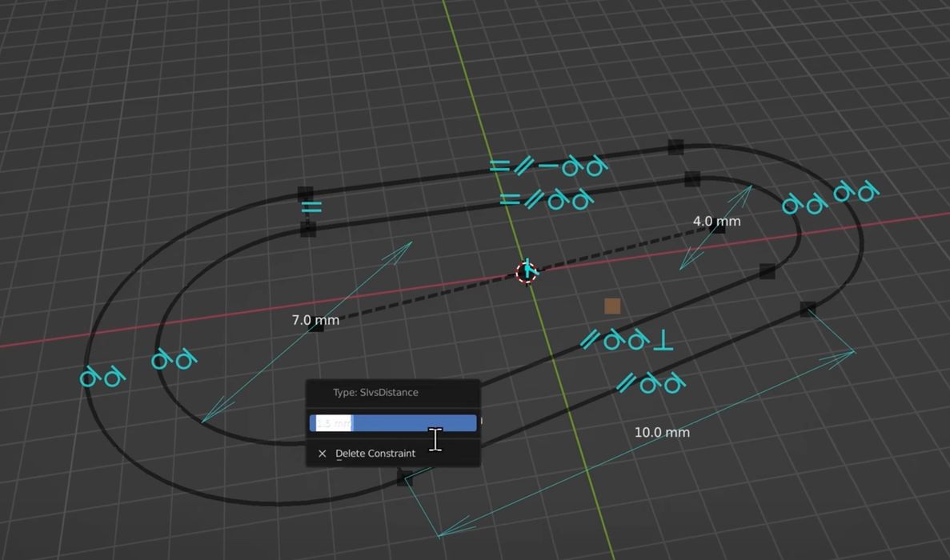Screen dimensions: 950x560
Task: Select equal icon in second constraint row
Action: coord(510,199)
